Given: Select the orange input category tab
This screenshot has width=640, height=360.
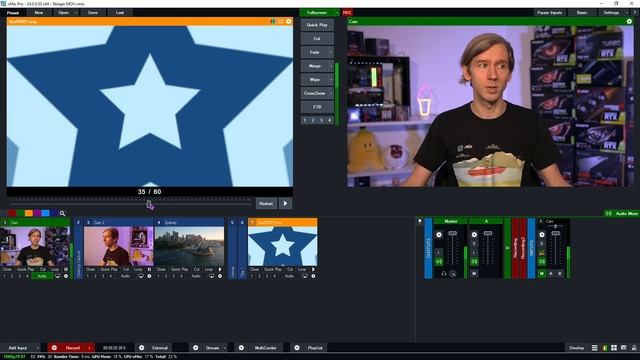Looking at the screenshot, I should pos(29,213).
